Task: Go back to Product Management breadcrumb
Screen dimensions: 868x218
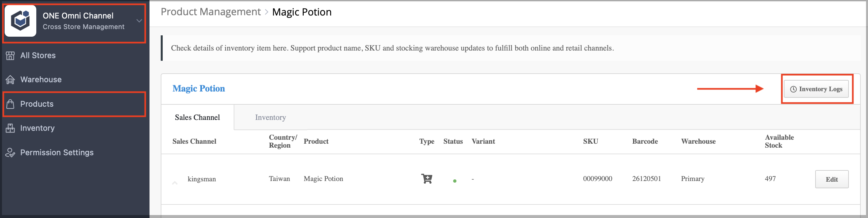Action: (211, 12)
